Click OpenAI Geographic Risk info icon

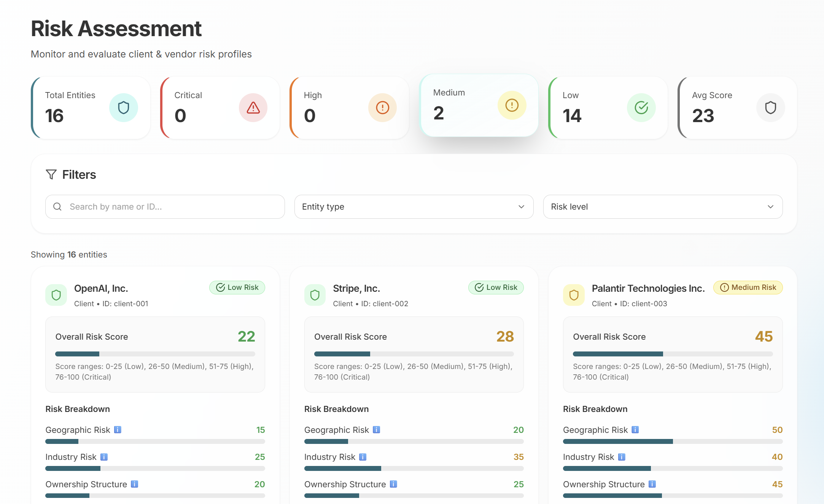(x=118, y=429)
